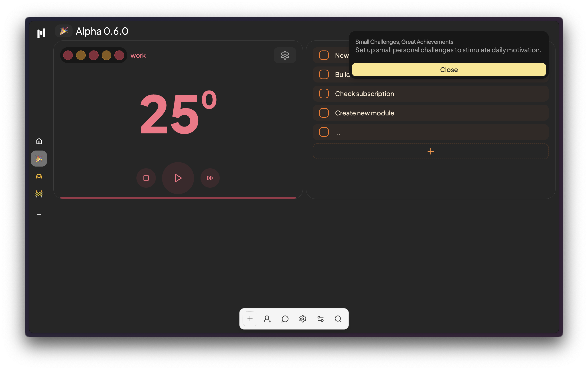
Task: Open the settings gear in bottom bar
Action: click(302, 319)
